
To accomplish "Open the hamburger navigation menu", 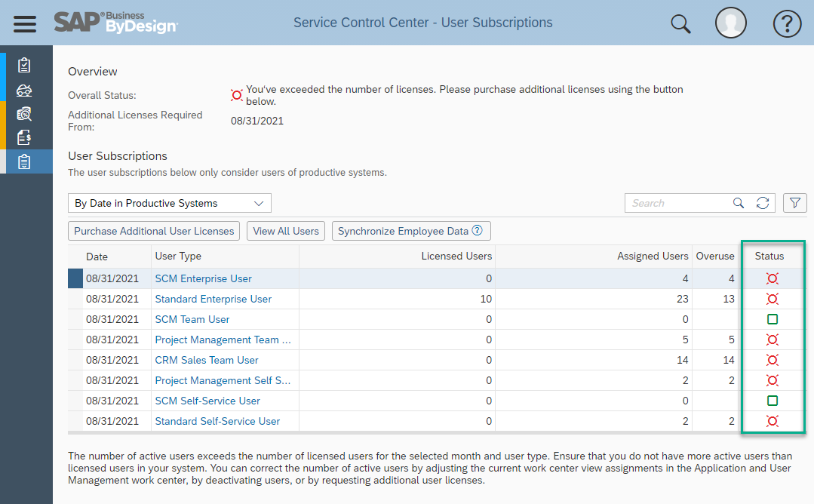I will tap(24, 24).
